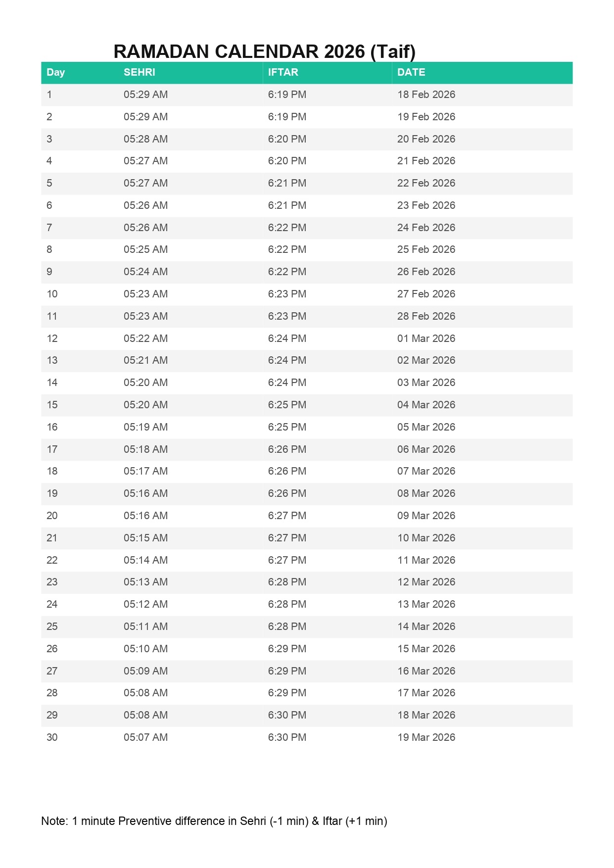
Task: Select the 01 Mar 2026 date cell
Action: pyautogui.click(x=426, y=338)
